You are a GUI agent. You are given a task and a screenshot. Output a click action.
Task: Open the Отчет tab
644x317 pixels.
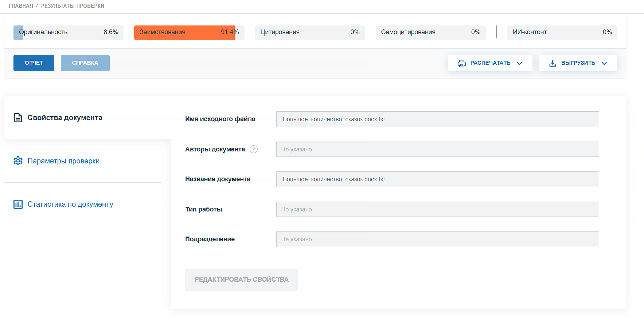[x=34, y=63]
